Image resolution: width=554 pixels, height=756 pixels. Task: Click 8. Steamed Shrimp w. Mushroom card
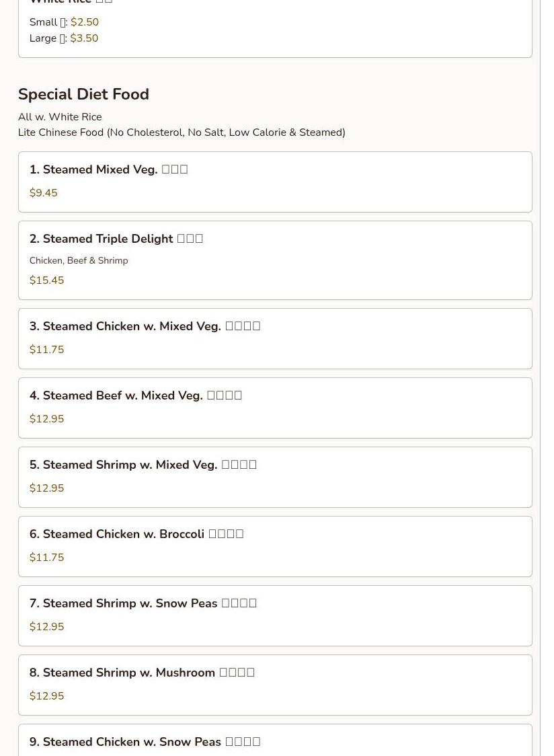[275, 685]
